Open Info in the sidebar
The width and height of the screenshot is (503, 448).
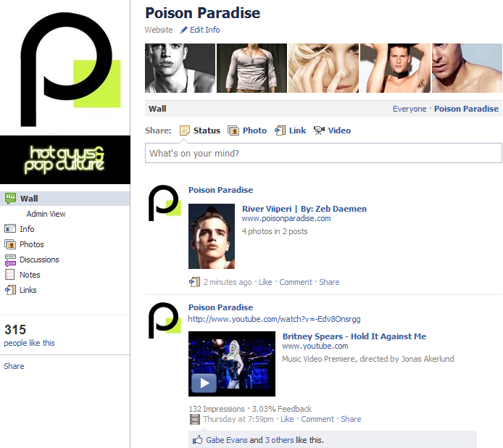click(27, 229)
